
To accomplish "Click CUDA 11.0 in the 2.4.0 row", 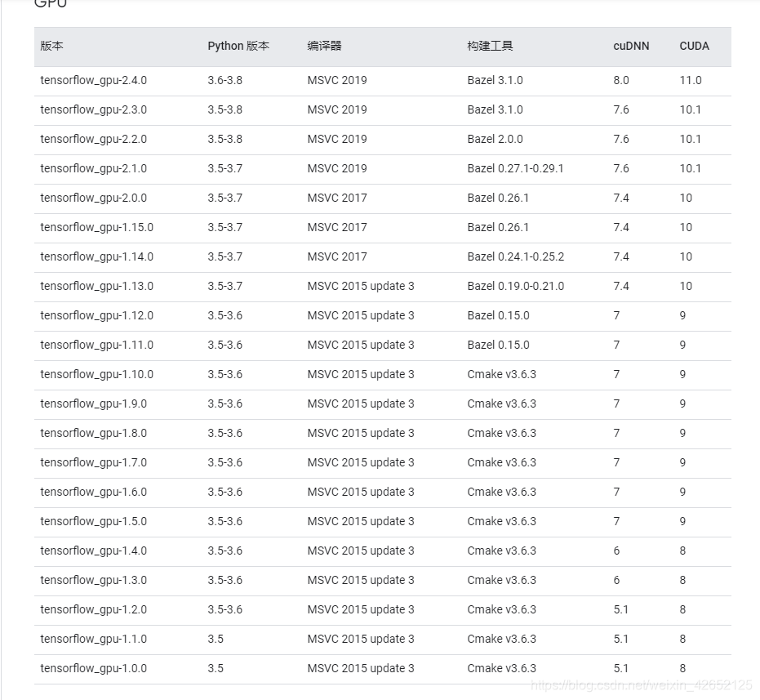I will (691, 81).
